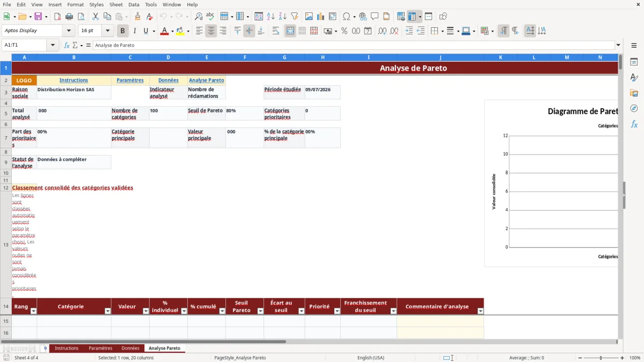The width and height of the screenshot is (644, 362).
Task: Cut selection with scissors icon
Action: pos(95,17)
